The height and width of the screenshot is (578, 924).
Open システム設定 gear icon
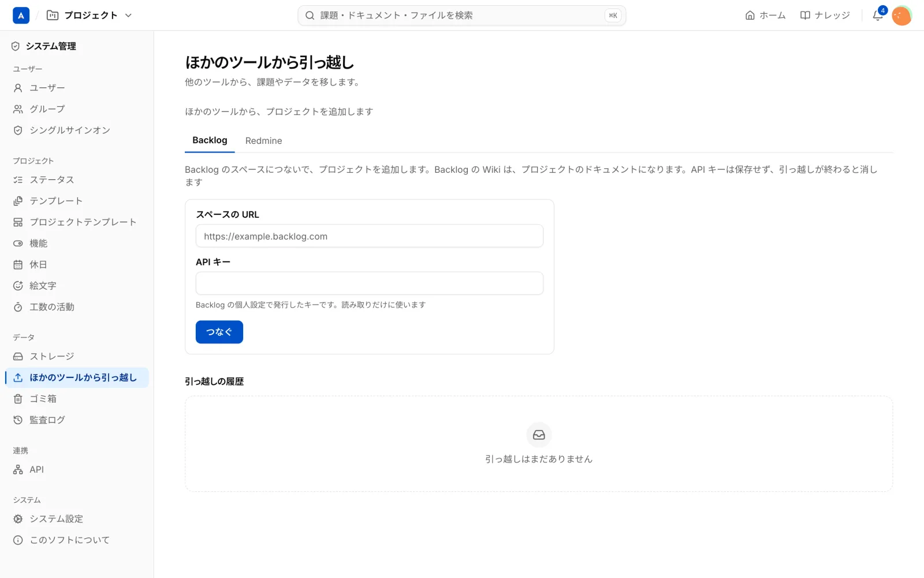(x=18, y=519)
